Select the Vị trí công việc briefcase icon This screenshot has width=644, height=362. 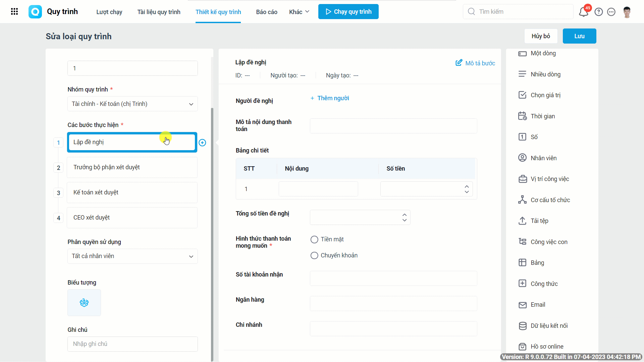pyautogui.click(x=523, y=179)
